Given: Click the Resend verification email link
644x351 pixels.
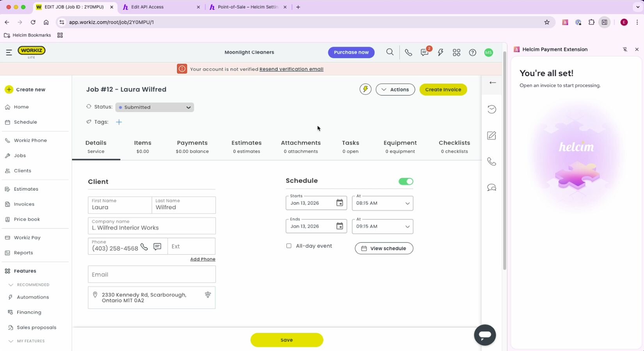Looking at the screenshot, I should (291, 69).
